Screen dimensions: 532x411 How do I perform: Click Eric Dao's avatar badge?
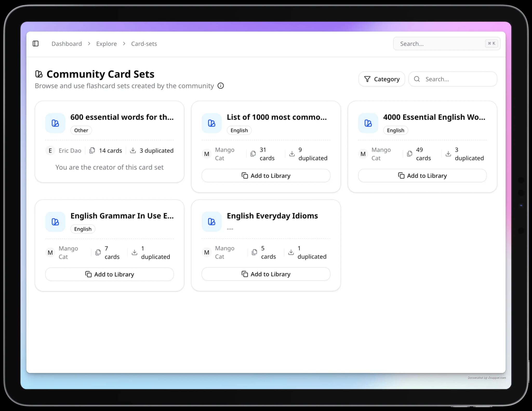click(50, 150)
